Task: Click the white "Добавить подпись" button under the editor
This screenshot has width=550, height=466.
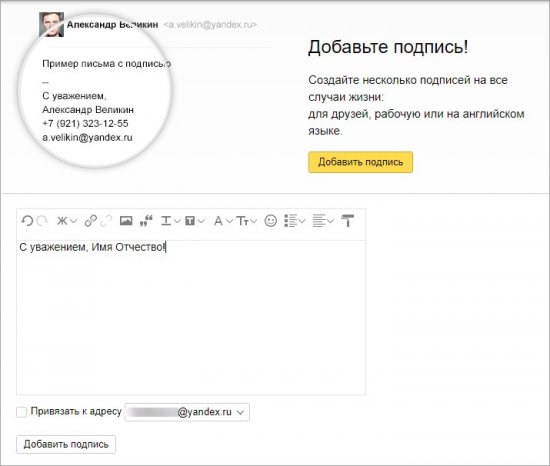Action: (66, 444)
